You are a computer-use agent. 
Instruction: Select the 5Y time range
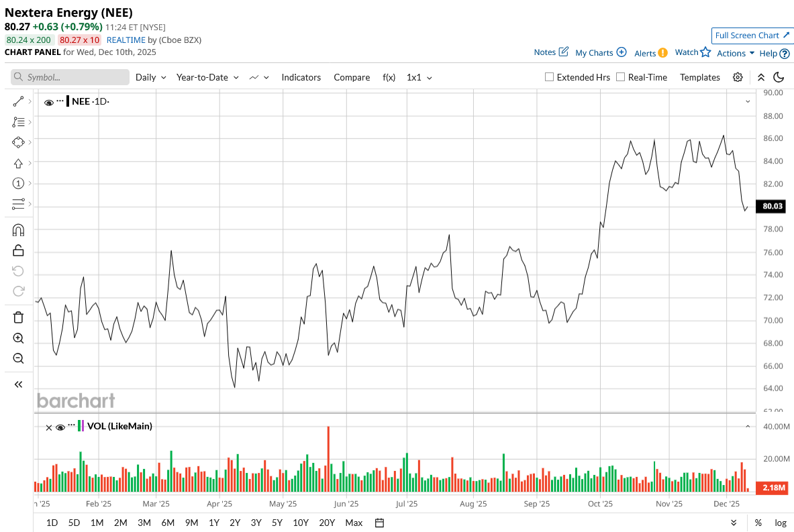point(277,523)
